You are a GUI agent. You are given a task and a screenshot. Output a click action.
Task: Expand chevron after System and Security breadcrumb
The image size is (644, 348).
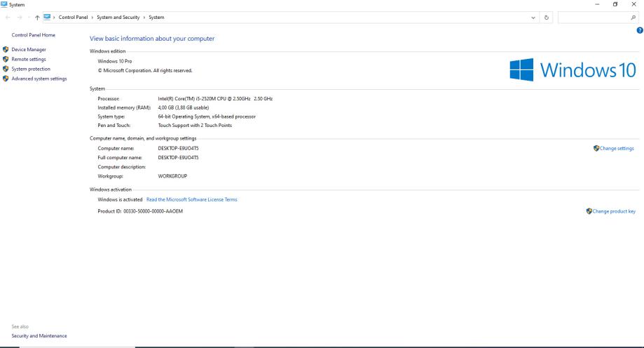point(144,18)
